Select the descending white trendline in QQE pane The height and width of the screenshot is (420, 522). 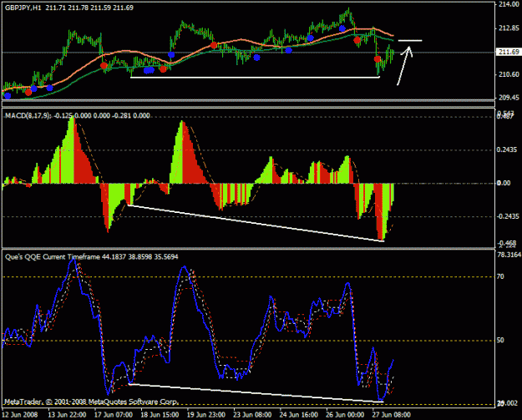tap(256, 393)
